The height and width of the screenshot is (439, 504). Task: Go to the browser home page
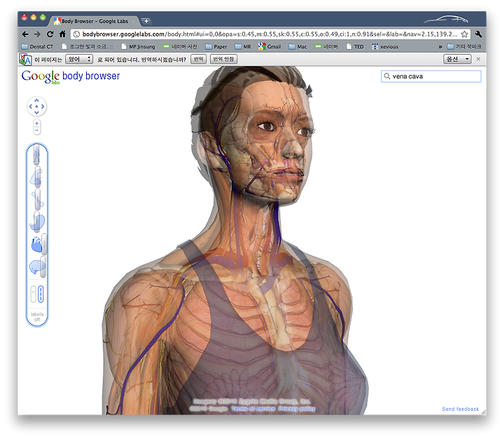[x=62, y=34]
